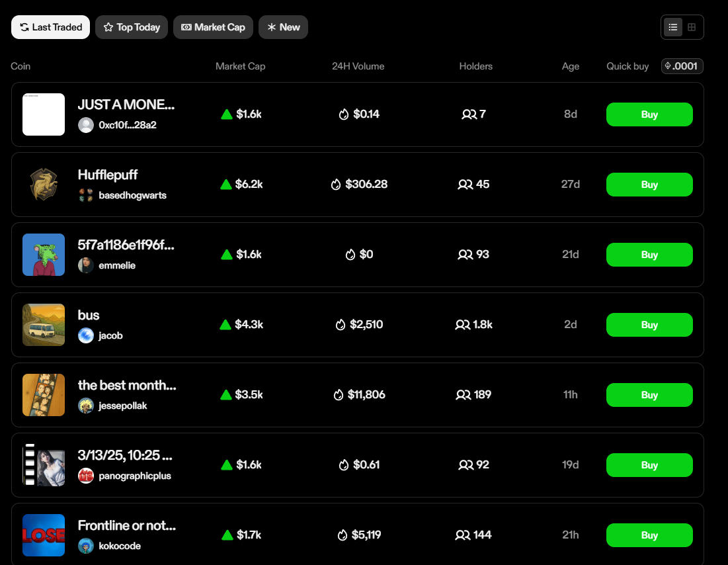The height and width of the screenshot is (565, 728).
Task: Click the green market cap arrow for bus
Action: (x=227, y=325)
